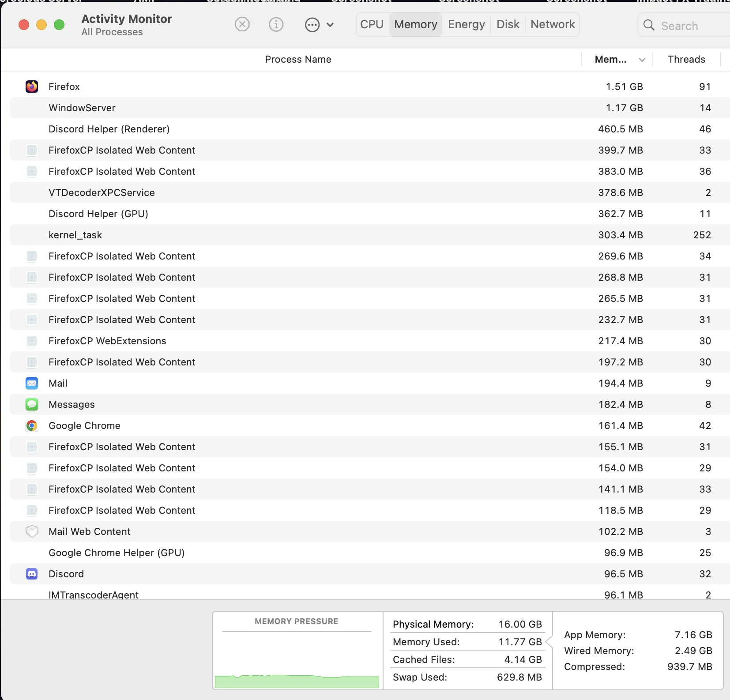
Task: Click the FirefoxCP WebExtensions row icon
Action: point(32,341)
